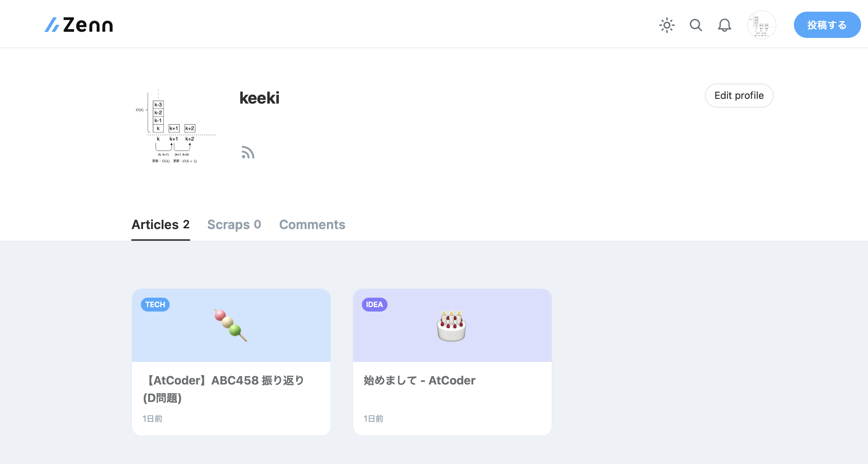
Task: Click the Zenn logo
Action: pyautogui.click(x=79, y=25)
